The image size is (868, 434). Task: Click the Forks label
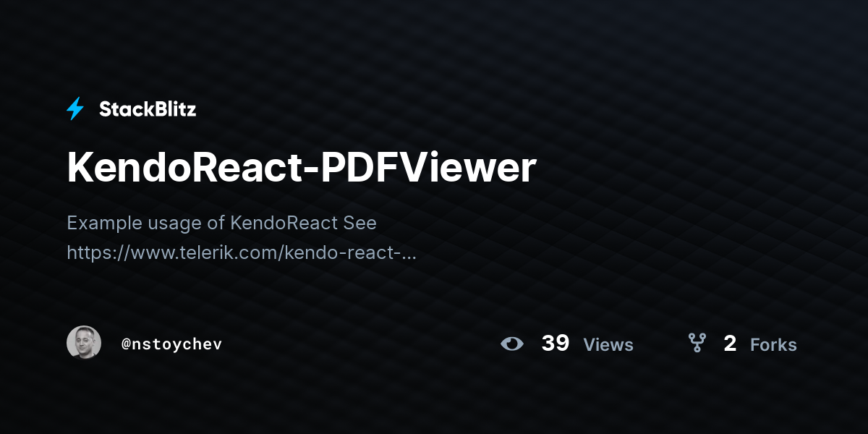pyautogui.click(x=773, y=345)
